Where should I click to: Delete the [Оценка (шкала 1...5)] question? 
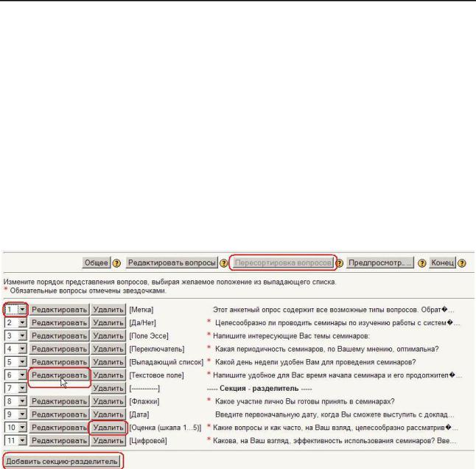pos(108,428)
